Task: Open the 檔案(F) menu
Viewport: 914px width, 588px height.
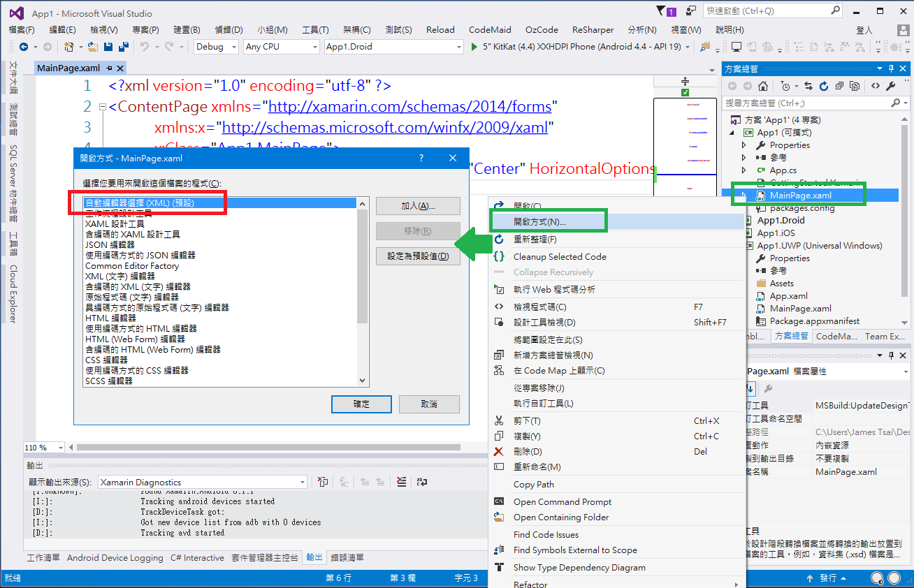Action: point(22,30)
